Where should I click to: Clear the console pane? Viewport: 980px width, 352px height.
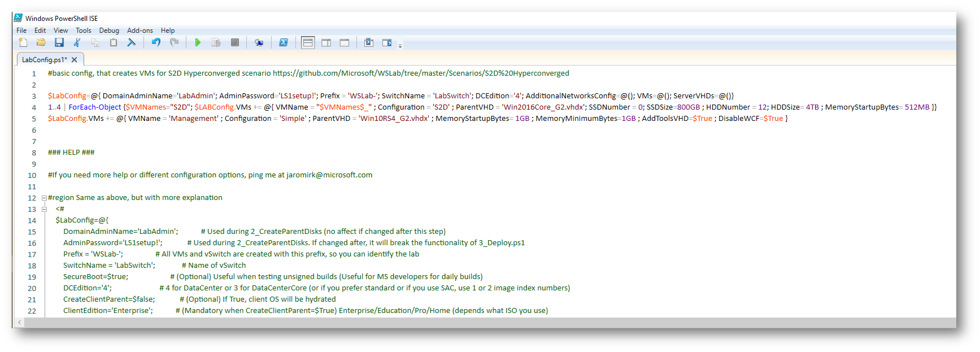[x=132, y=42]
